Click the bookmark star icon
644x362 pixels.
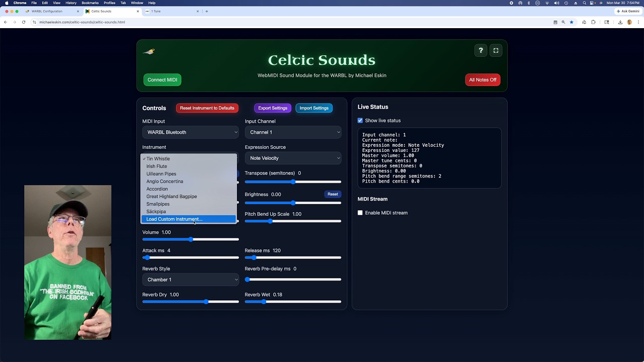point(572,22)
